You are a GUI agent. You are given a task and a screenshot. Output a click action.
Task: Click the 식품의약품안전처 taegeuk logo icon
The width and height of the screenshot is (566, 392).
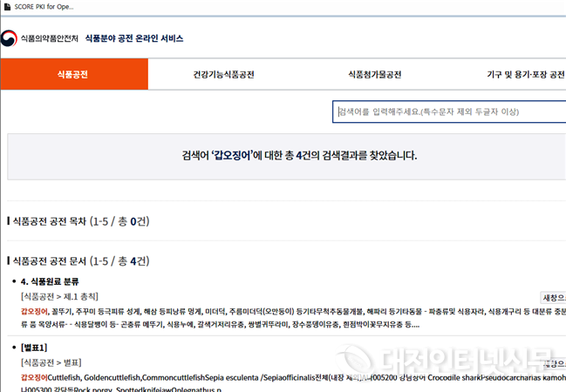pos(10,38)
